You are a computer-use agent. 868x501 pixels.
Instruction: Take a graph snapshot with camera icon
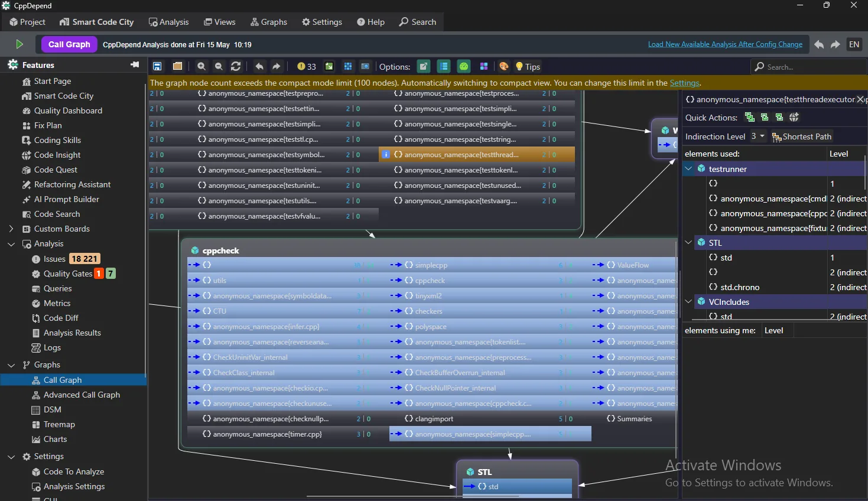pyautogui.click(x=365, y=66)
